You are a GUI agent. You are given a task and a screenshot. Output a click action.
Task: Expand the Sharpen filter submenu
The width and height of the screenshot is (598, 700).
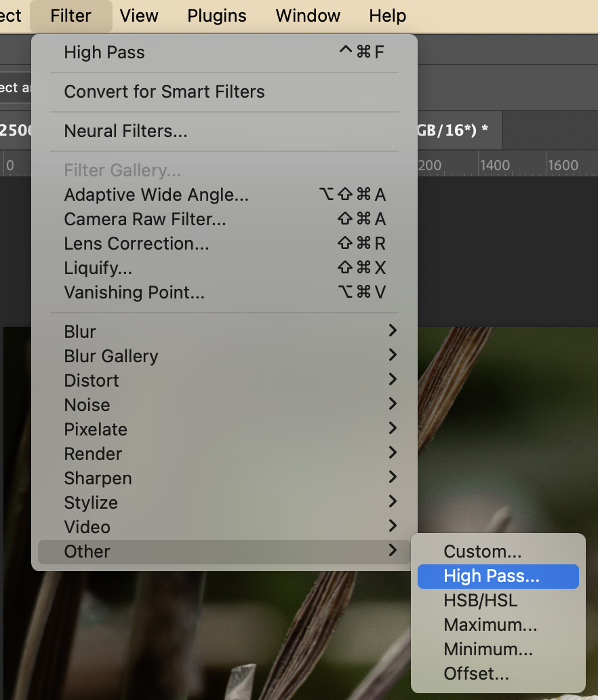pos(392,478)
